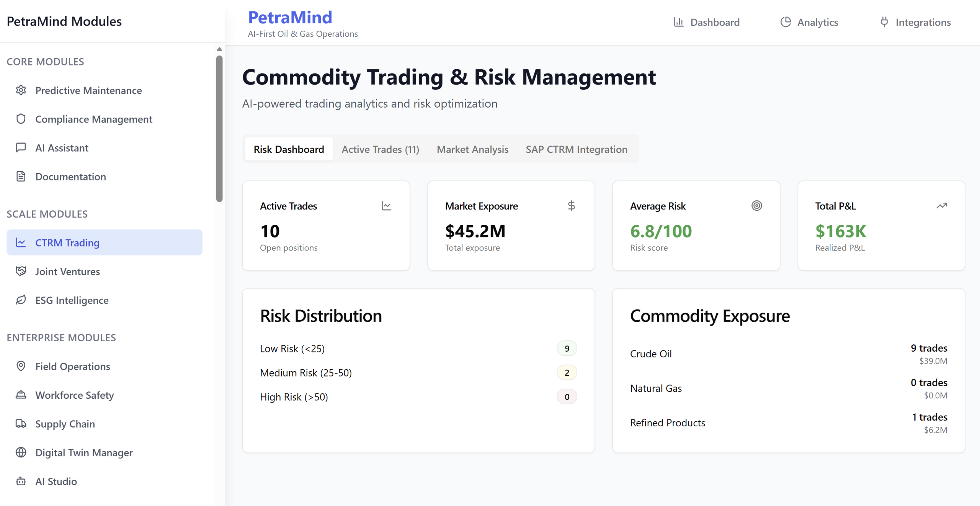This screenshot has height=506, width=980.
Task: Click the Supply Chain truck icon
Action: [x=21, y=424]
